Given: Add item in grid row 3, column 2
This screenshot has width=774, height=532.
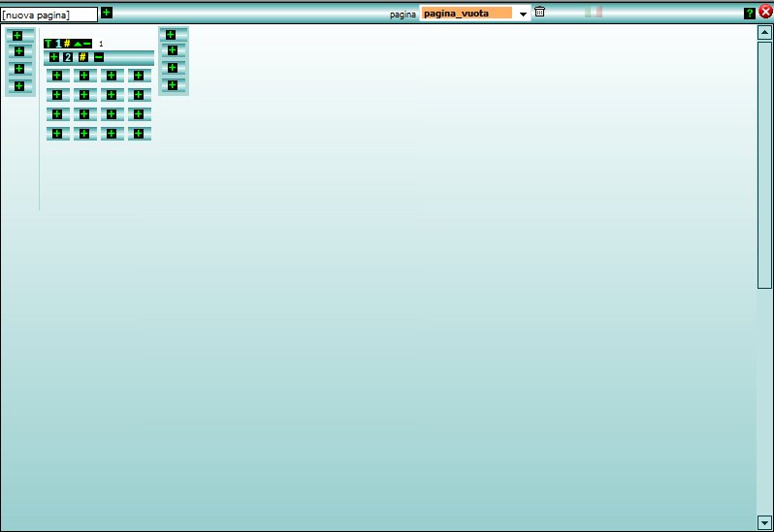Looking at the screenshot, I should (x=84, y=114).
